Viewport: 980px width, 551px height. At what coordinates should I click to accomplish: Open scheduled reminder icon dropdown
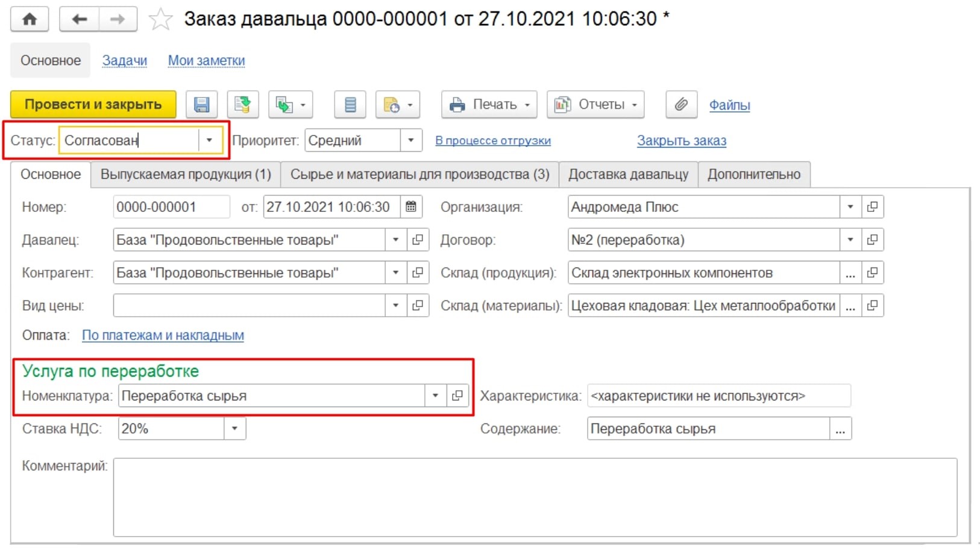pos(398,105)
